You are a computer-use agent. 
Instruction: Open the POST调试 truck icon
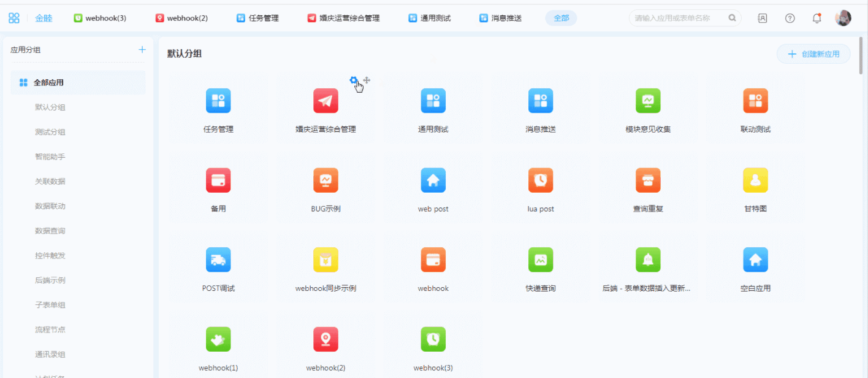pos(218,260)
